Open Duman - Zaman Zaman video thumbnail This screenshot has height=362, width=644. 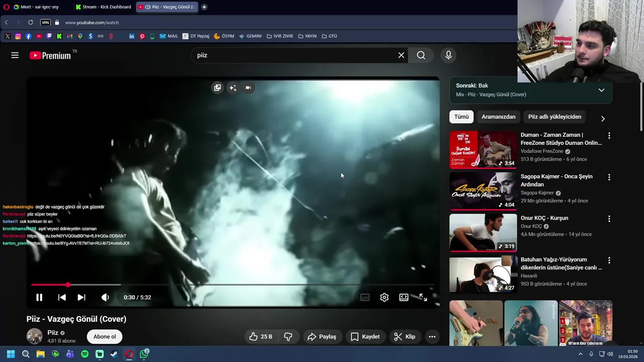tap(483, 149)
